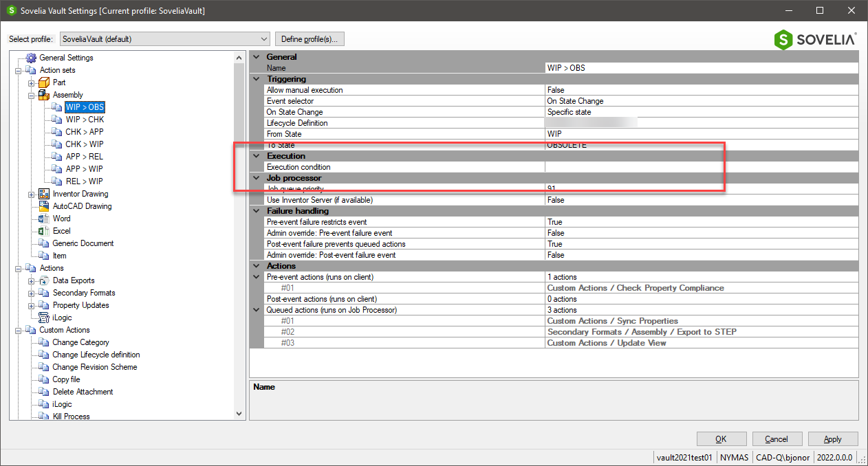
Task: Click the OK button
Action: click(x=721, y=439)
